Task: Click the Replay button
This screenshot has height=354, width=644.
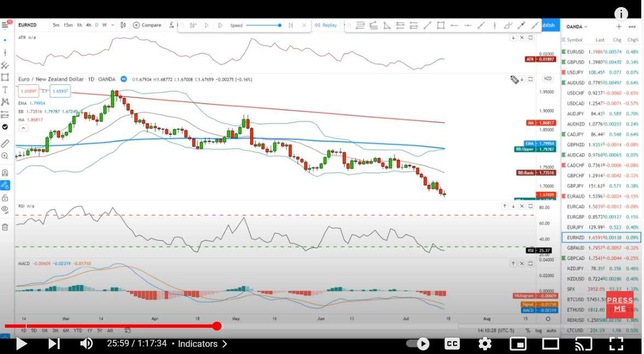Action: click(326, 25)
